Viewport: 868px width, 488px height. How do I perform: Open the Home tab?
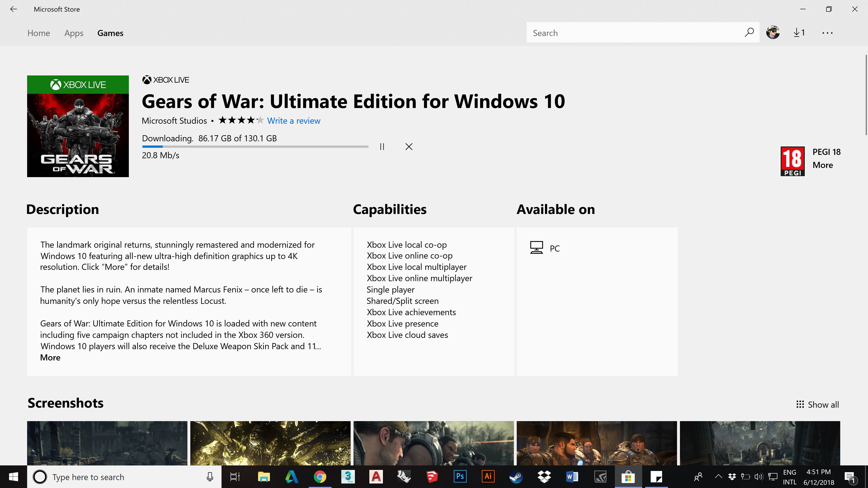coord(39,33)
